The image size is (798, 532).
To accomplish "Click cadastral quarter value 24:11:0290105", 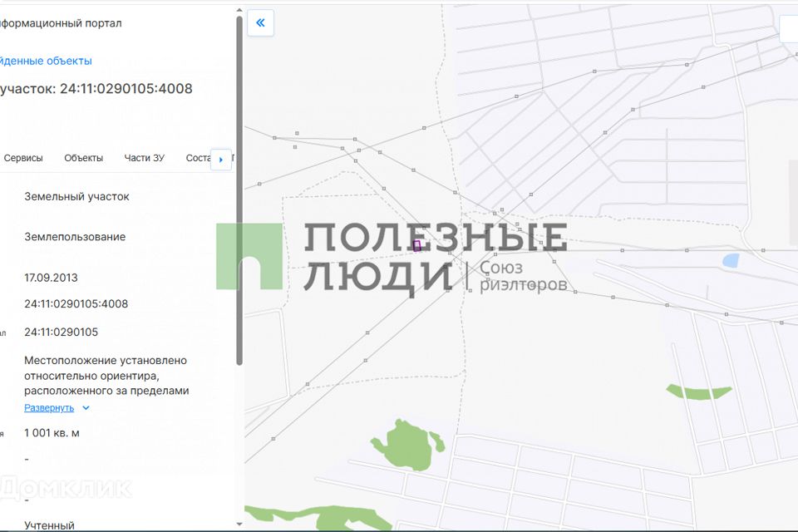I will [x=61, y=332].
